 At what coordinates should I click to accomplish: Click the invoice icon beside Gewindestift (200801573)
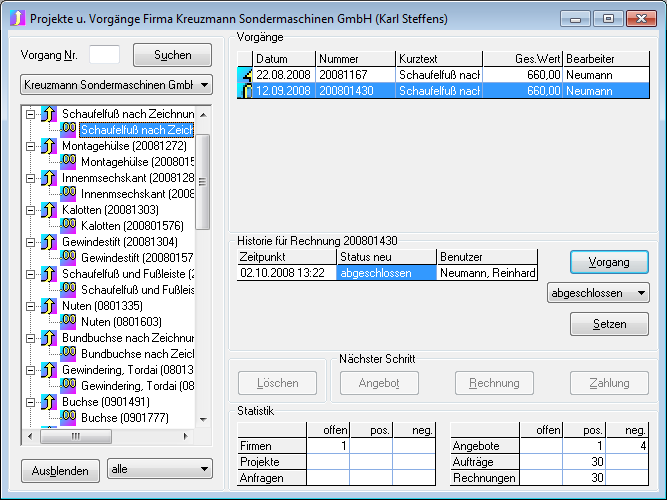(x=68, y=257)
